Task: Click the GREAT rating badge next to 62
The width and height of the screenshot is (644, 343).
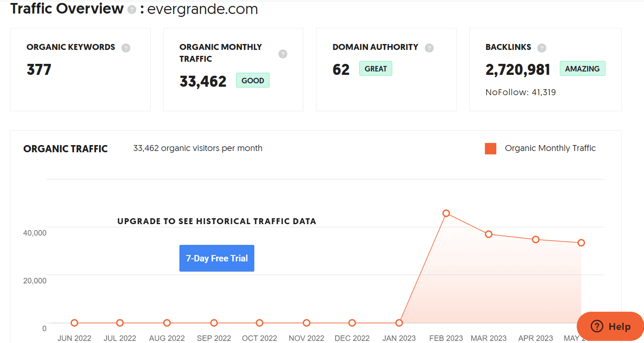Action: 375,68
